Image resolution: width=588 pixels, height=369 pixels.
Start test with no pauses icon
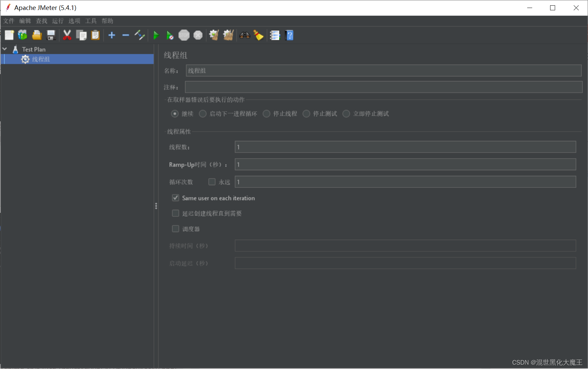tap(170, 35)
